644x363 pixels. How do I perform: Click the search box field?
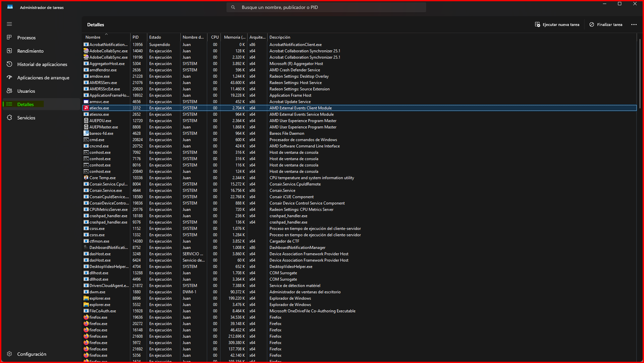click(x=326, y=8)
